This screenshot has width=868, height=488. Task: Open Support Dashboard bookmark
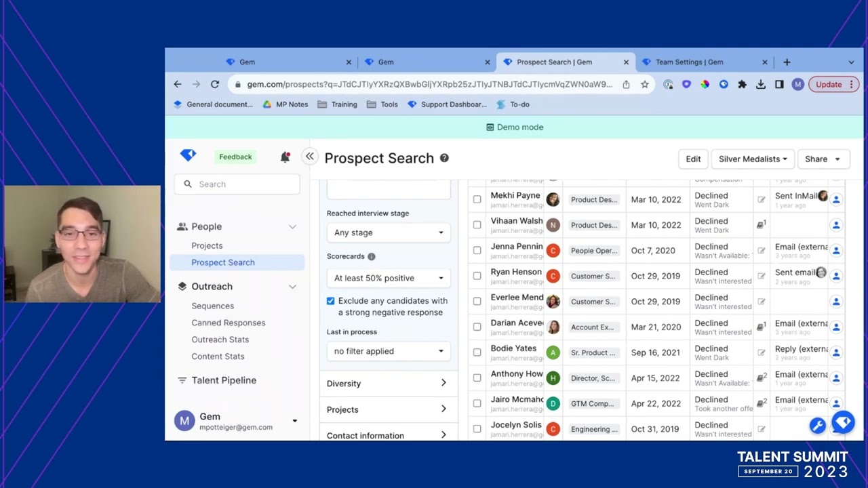tap(447, 104)
